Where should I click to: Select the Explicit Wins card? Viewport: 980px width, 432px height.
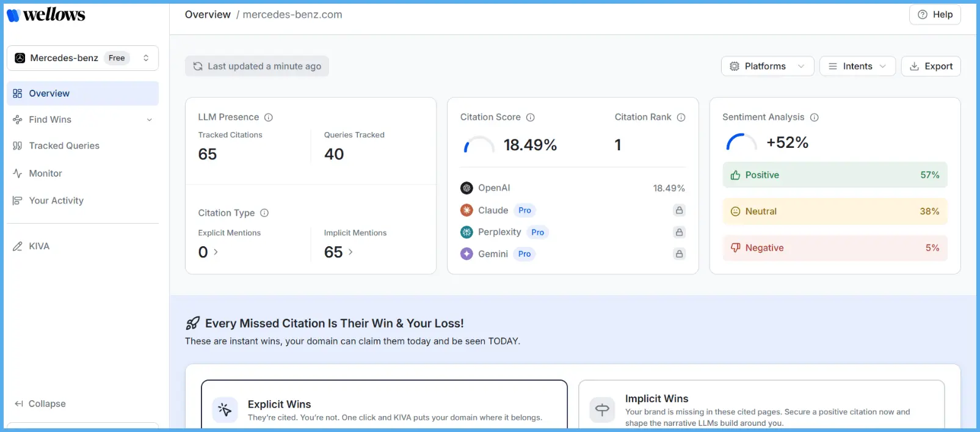pyautogui.click(x=384, y=405)
